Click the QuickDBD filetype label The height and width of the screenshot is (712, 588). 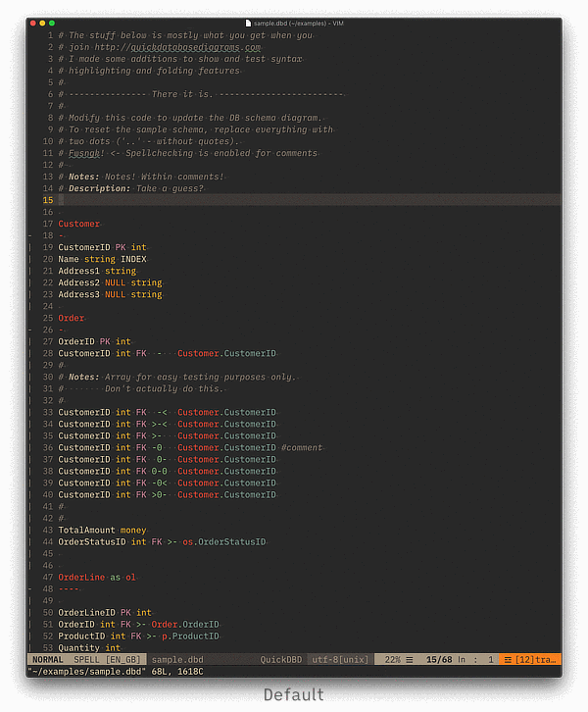point(281,660)
